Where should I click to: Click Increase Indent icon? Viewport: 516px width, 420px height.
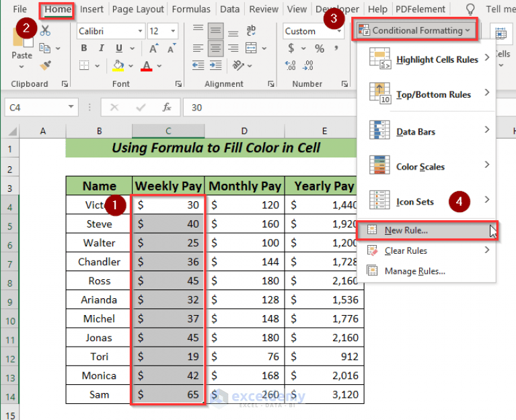point(215,65)
